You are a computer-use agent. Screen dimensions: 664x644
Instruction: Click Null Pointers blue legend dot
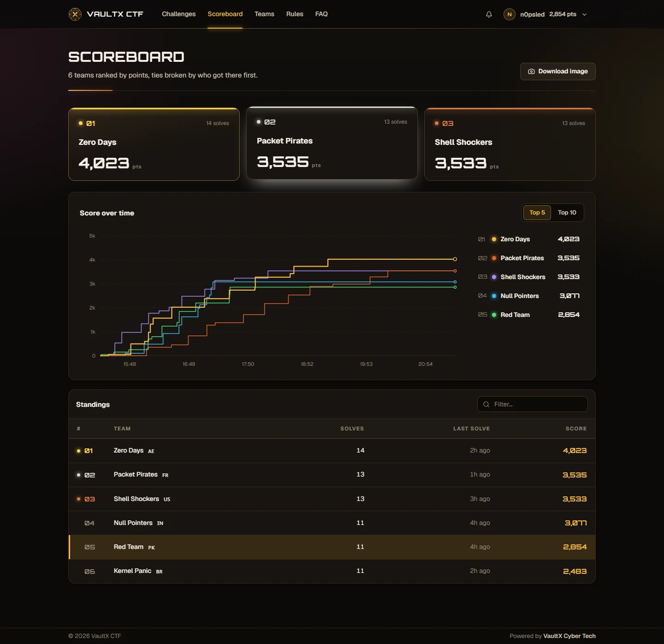click(x=494, y=296)
